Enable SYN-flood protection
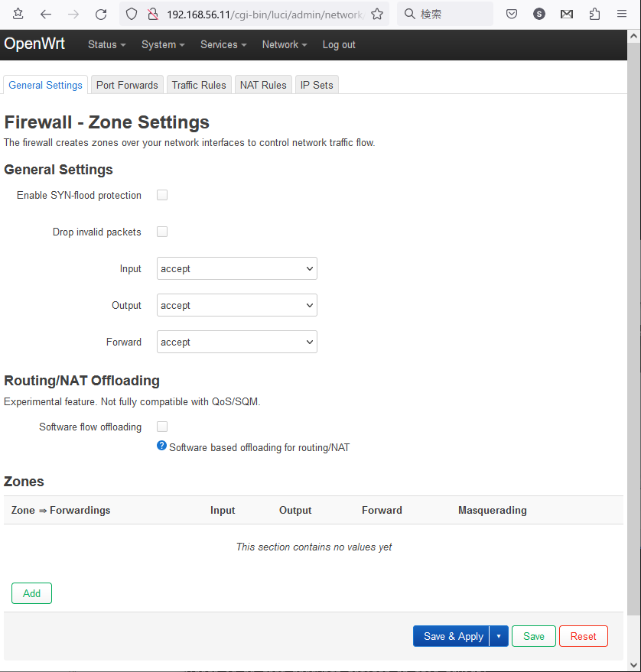 (161, 195)
